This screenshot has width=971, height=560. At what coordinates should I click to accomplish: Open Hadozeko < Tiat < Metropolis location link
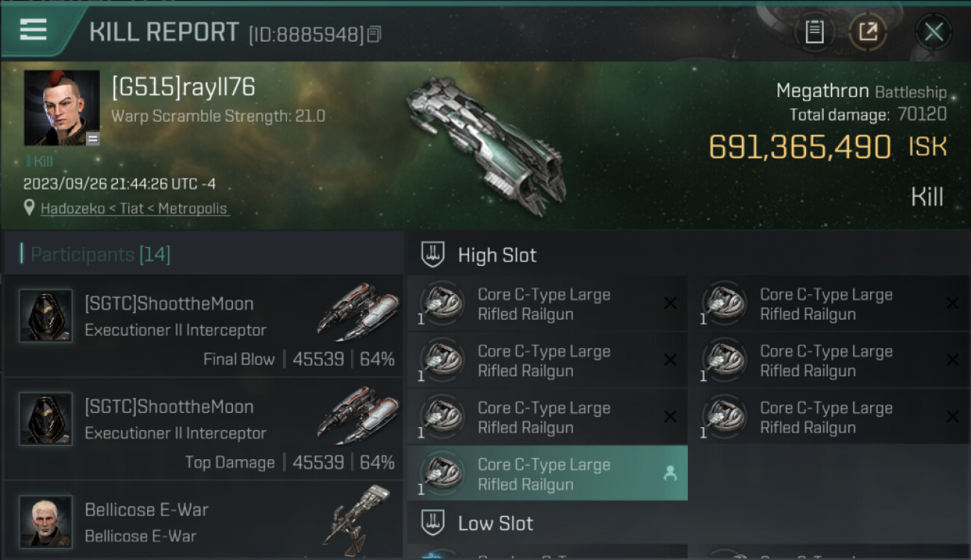(x=134, y=208)
